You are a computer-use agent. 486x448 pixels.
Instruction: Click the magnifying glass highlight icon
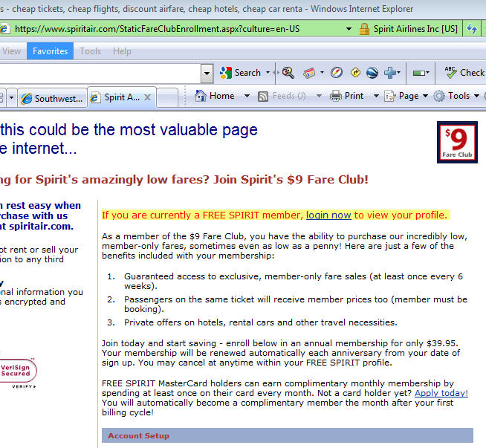point(288,73)
